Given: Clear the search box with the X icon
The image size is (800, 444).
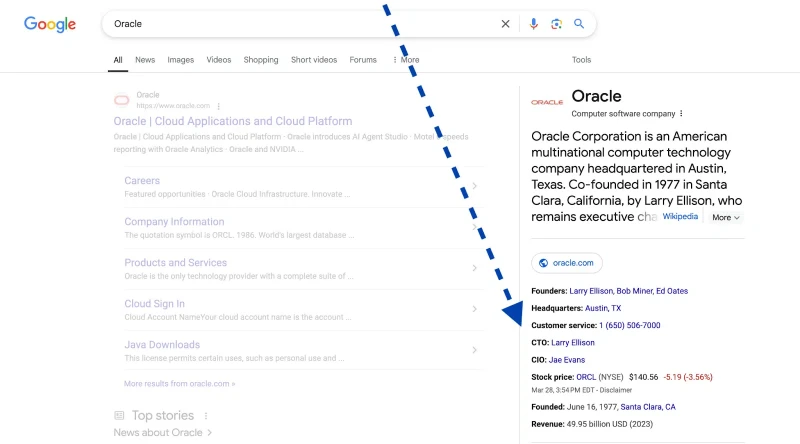Looking at the screenshot, I should click(505, 24).
